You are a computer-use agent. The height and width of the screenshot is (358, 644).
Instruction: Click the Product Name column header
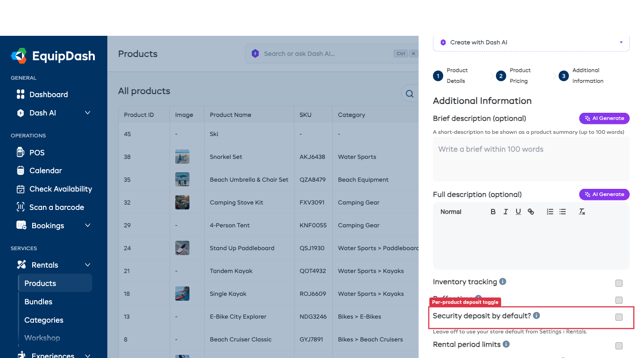(x=230, y=115)
